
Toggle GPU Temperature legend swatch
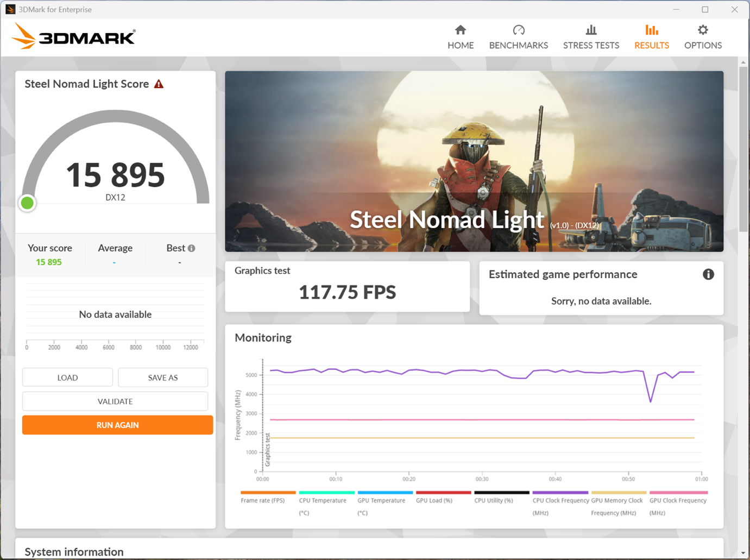click(385, 493)
